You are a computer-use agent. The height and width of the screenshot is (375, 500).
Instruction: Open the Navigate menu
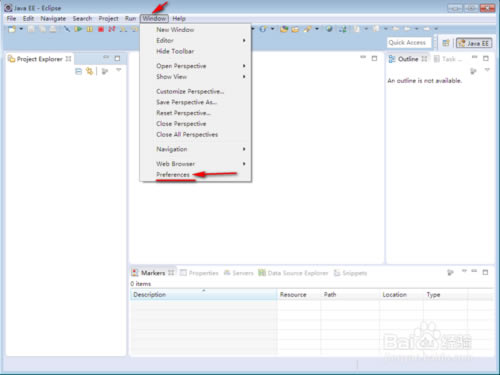pyautogui.click(x=53, y=18)
